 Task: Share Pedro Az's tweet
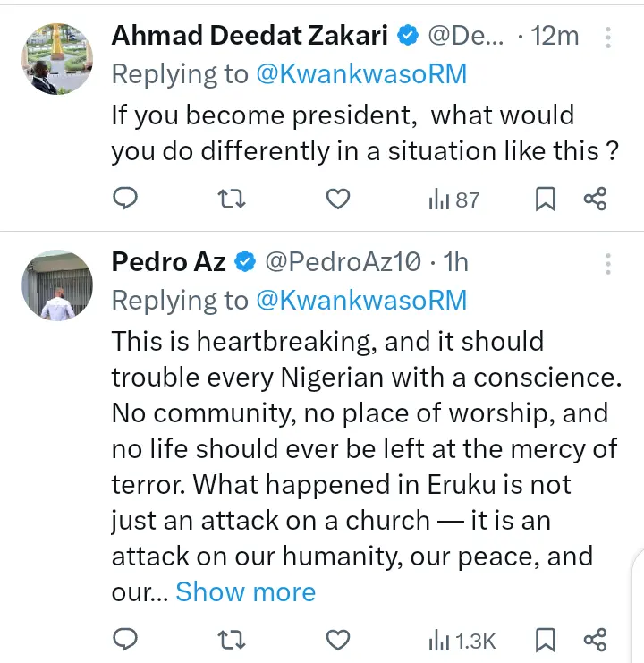(595, 639)
